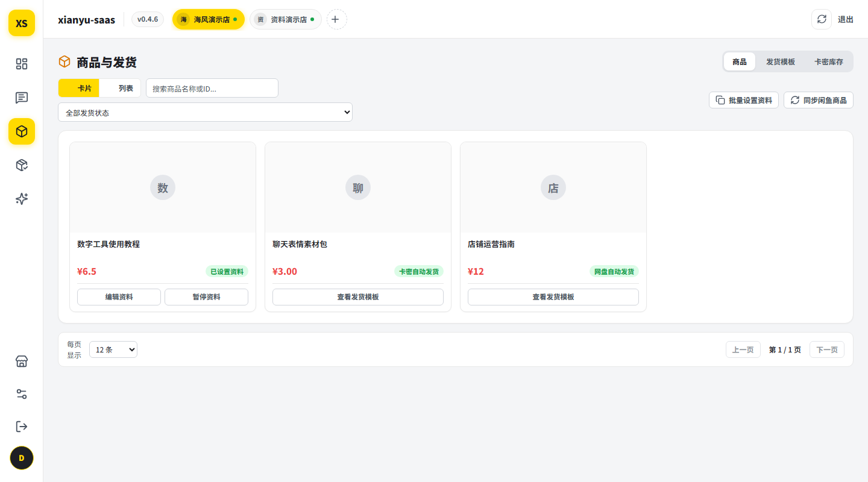Viewport: 868px width, 482px height.
Task: Open the settings sliders icon in sidebar
Action: pos(22,394)
